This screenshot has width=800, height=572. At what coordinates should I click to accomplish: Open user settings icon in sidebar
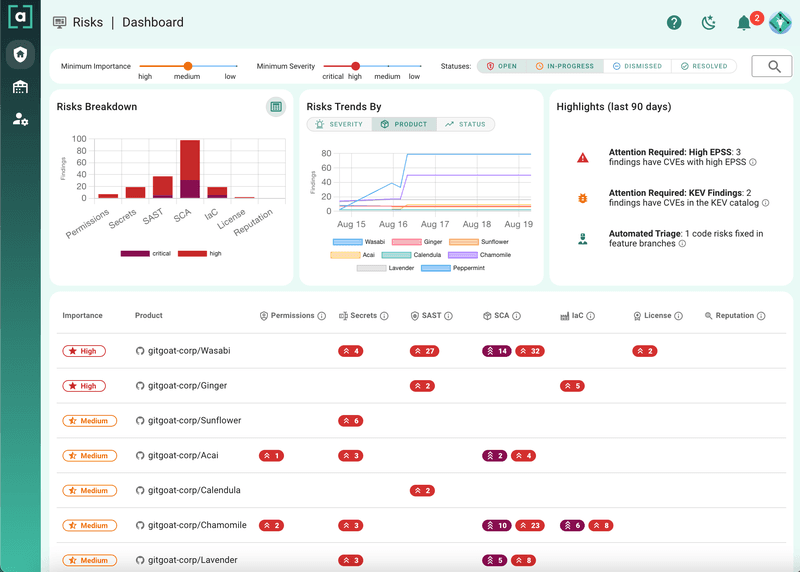coord(20,119)
